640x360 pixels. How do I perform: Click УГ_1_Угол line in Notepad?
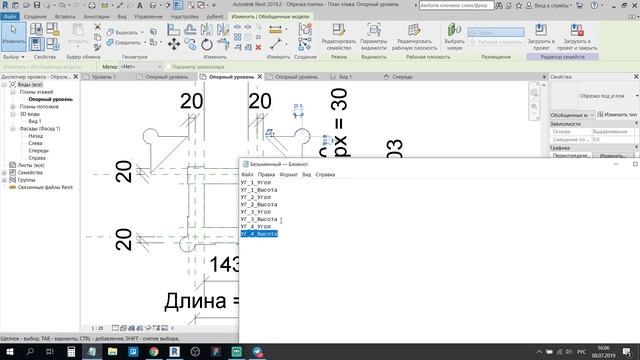pyautogui.click(x=256, y=182)
